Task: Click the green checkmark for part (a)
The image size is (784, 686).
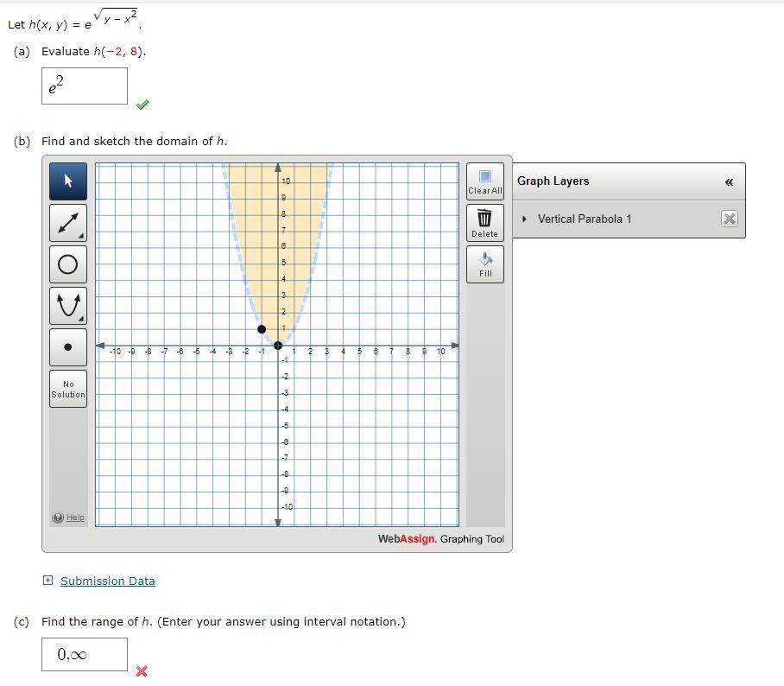Action: (x=142, y=104)
